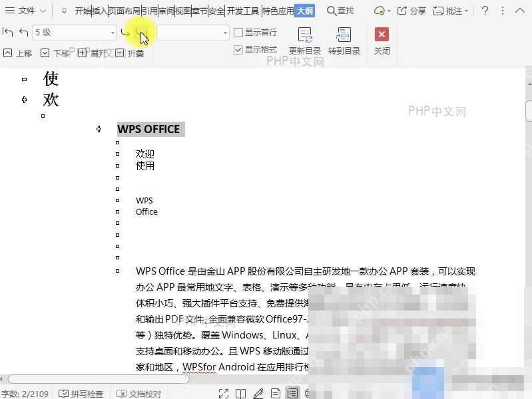Enable 显示首行 checkbox
The height and width of the screenshot is (399, 532).
pyautogui.click(x=238, y=33)
